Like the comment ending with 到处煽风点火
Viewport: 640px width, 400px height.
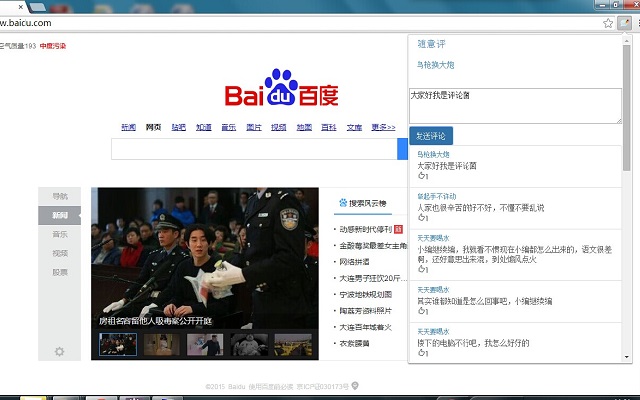coord(422,269)
